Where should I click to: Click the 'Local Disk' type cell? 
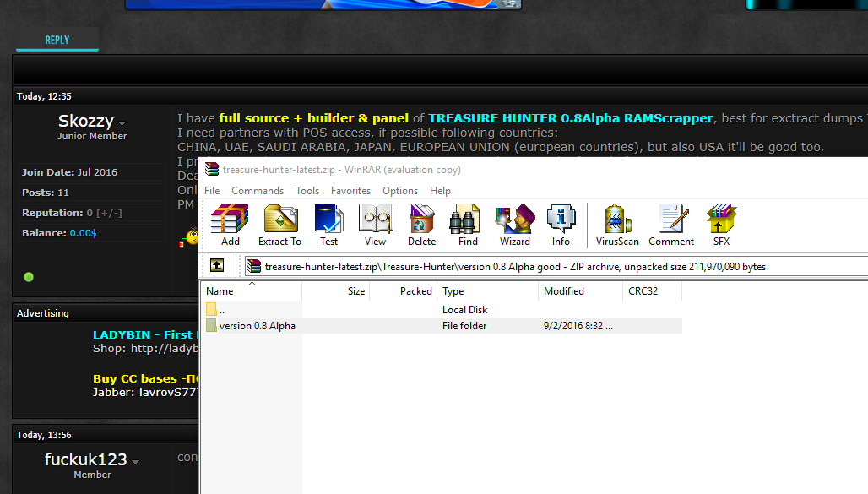[464, 310]
